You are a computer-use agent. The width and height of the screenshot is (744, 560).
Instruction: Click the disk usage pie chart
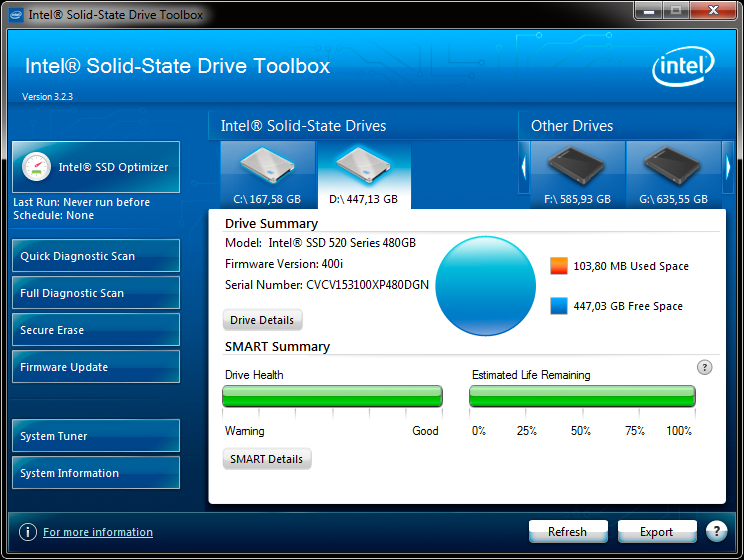pos(485,286)
